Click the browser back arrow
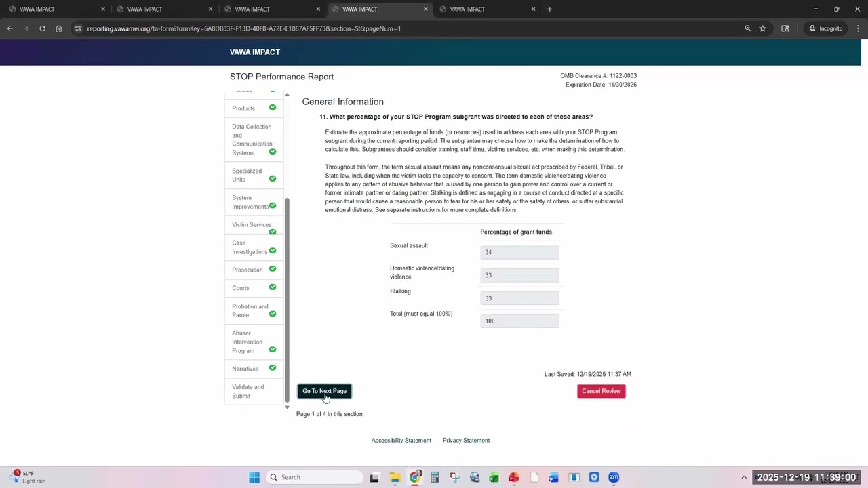This screenshot has height=488, width=868. 9,28
